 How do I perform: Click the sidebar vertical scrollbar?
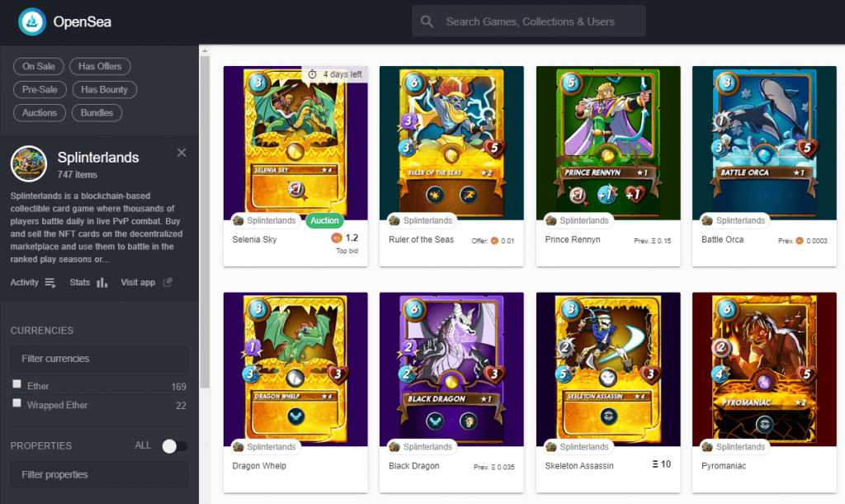point(205,221)
